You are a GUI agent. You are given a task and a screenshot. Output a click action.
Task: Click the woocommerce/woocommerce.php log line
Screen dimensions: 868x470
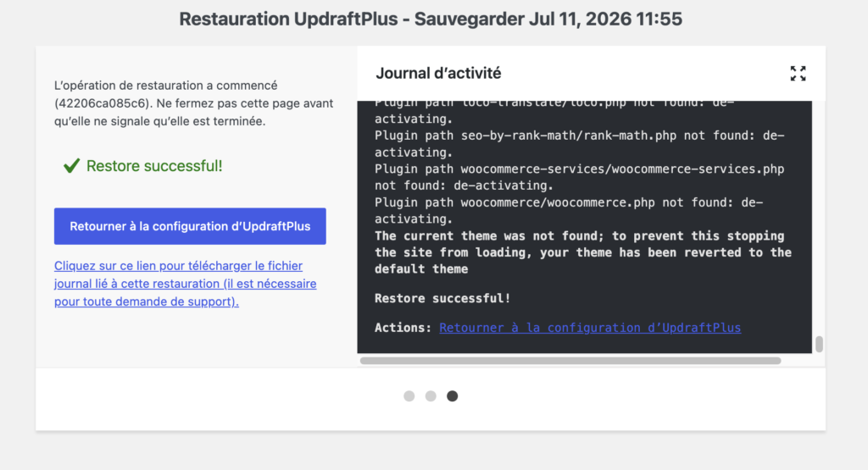click(x=569, y=211)
